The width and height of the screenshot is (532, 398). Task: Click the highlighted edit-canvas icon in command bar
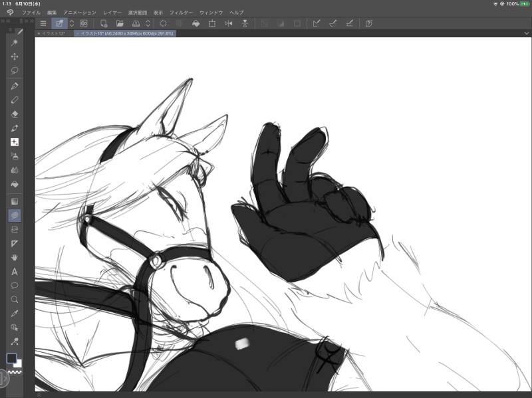pos(59,23)
